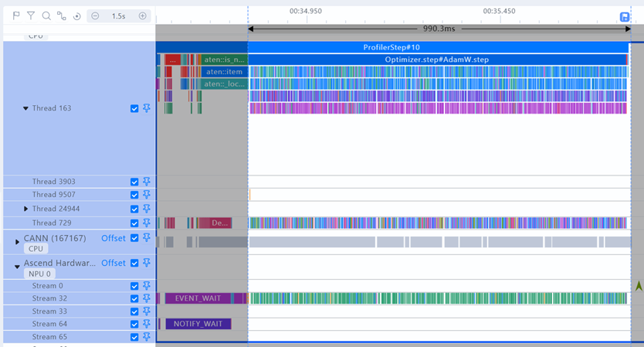Uncheck the Thread 163 checkbox

(x=134, y=108)
